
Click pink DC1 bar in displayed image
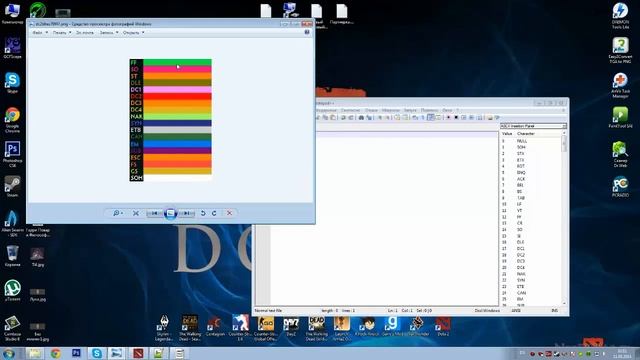pyautogui.click(x=177, y=89)
